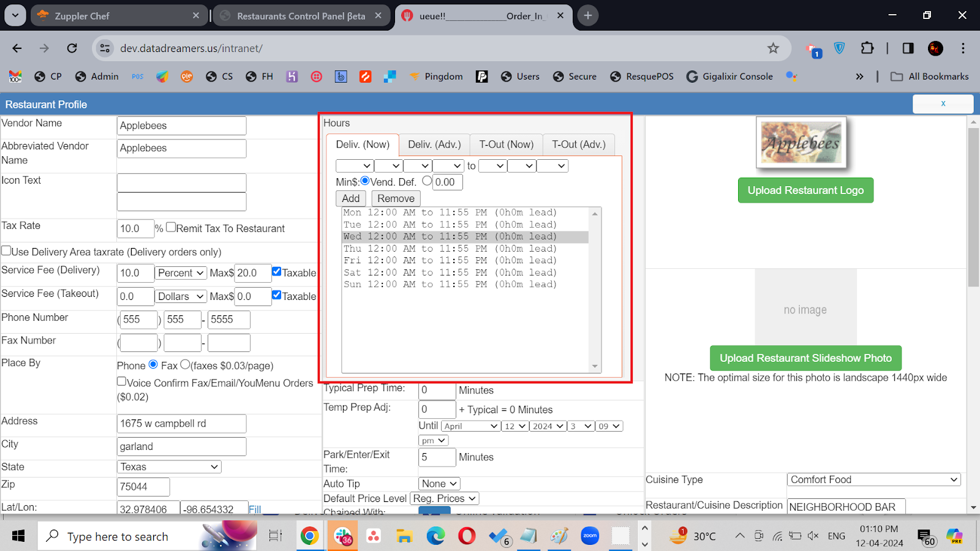980x551 pixels.
Task: Select custom minimum amount radio button
Action: click(x=427, y=181)
